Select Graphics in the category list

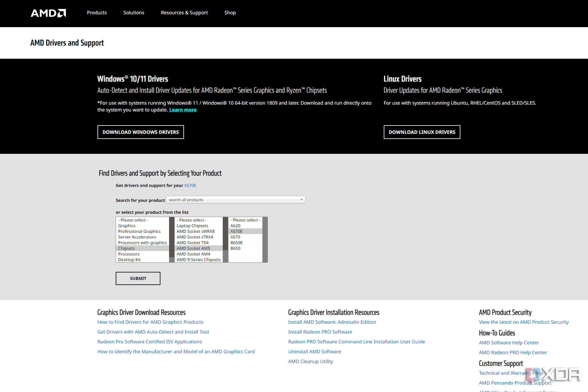pyautogui.click(x=143, y=226)
